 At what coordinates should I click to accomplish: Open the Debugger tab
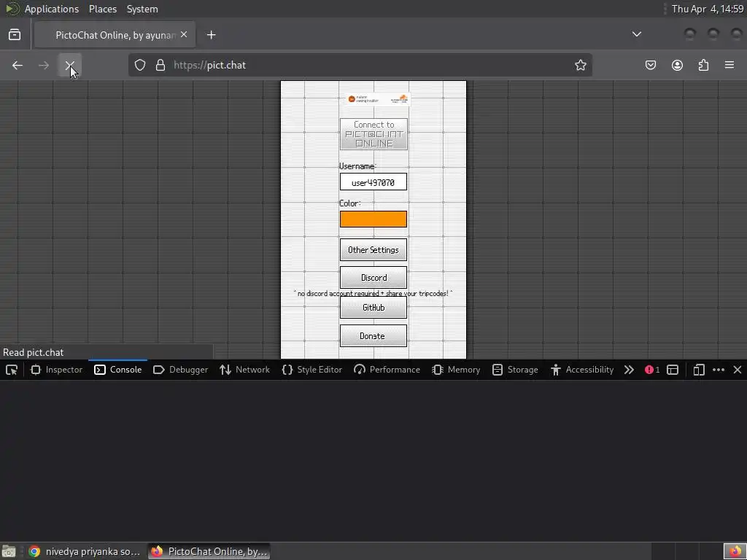[181, 370]
